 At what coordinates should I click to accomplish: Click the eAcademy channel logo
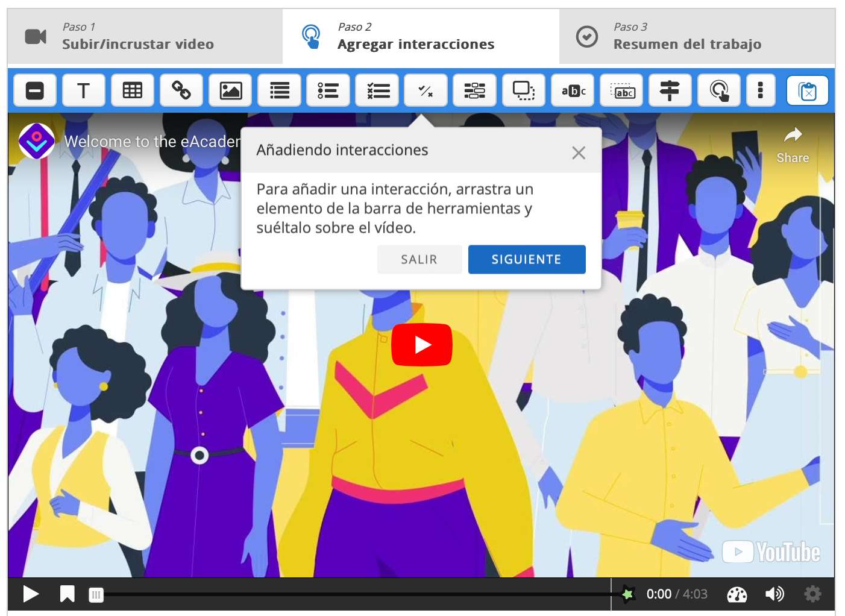click(x=37, y=141)
